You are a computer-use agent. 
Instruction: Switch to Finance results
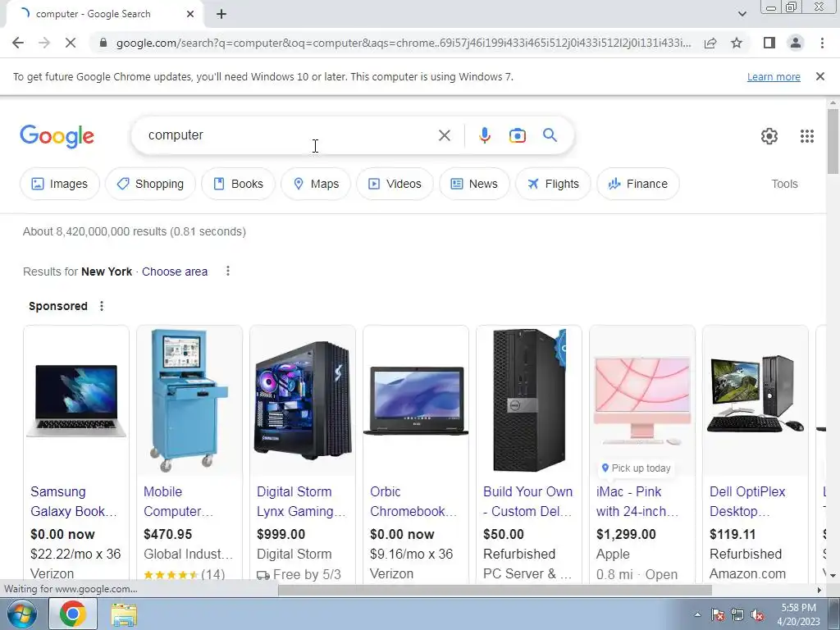[637, 184]
